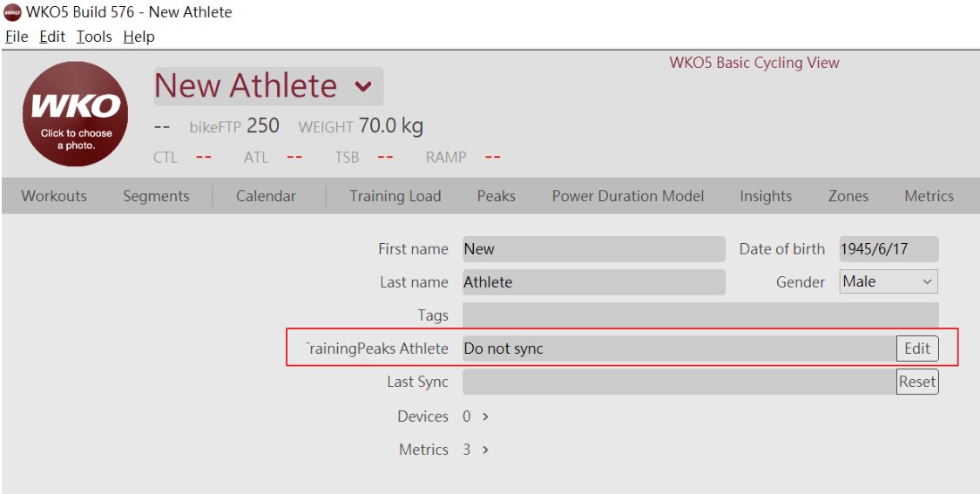980x494 pixels.
Task: Expand the Devices chevron arrow
Action: pos(485,416)
